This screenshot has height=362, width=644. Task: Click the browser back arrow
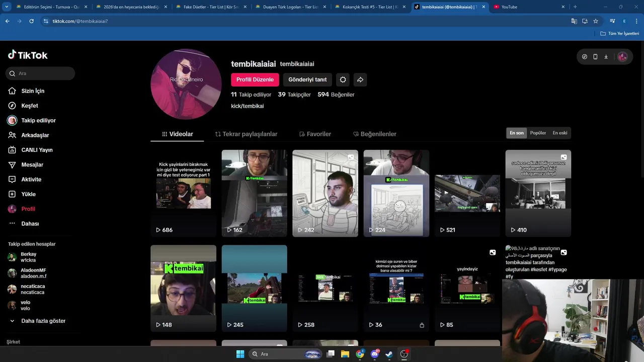point(7,21)
